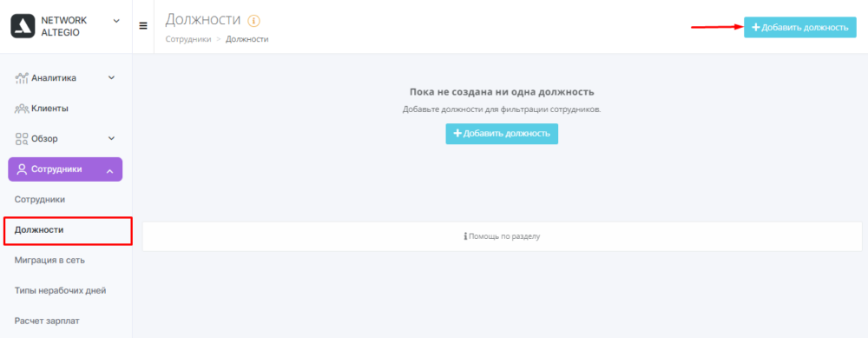Click top-right Добавить должность button
868x338 pixels.
(x=800, y=27)
